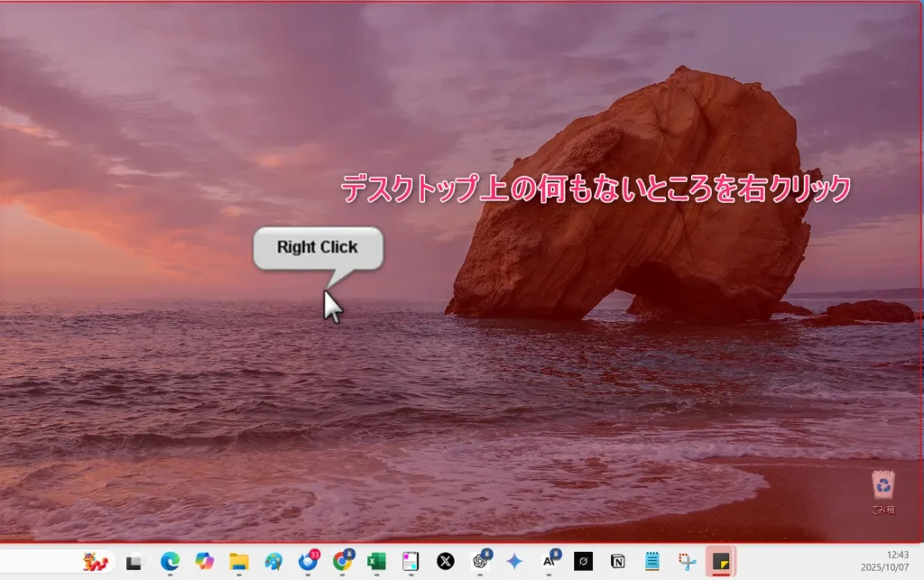Click the Right Click tooltip bubble
The image size is (924, 580).
(x=318, y=247)
